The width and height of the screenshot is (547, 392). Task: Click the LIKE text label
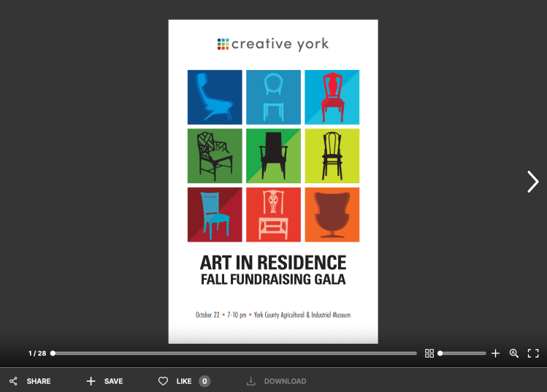(184, 381)
